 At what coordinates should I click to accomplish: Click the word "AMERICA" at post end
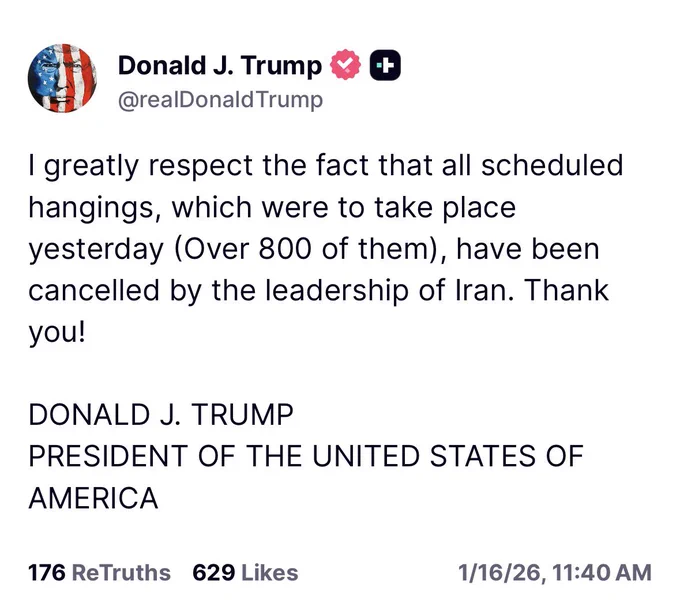[93, 498]
